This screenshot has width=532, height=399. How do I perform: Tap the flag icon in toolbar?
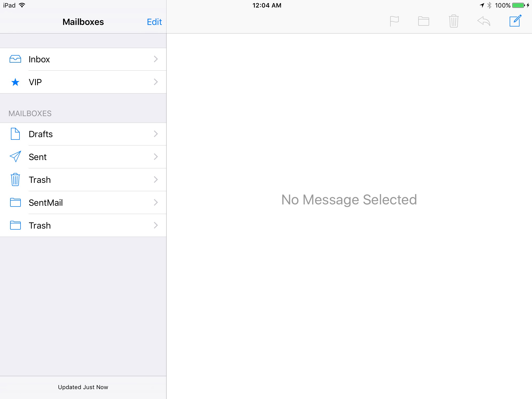(394, 21)
